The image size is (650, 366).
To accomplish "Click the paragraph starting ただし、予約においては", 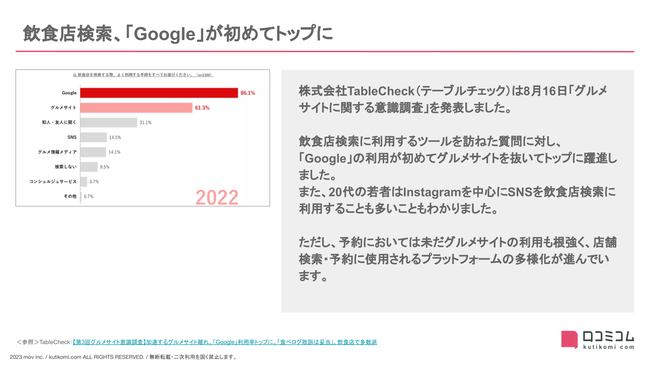I will [458, 259].
